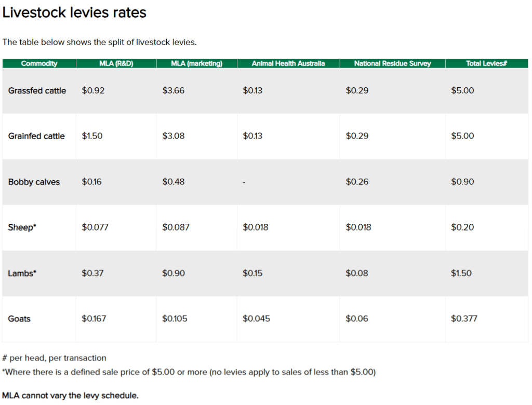Click the Lambs* row label
The image size is (532, 405).
pyautogui.click(x=22, y=273)
